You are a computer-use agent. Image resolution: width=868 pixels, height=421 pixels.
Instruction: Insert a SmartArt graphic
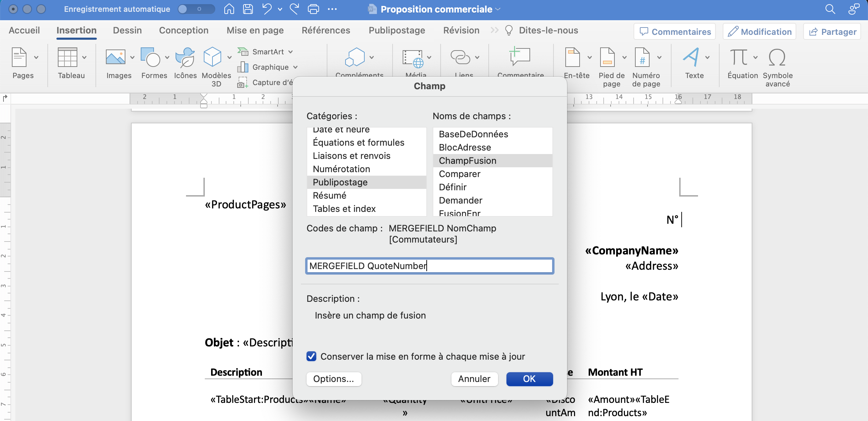point(265,52)
